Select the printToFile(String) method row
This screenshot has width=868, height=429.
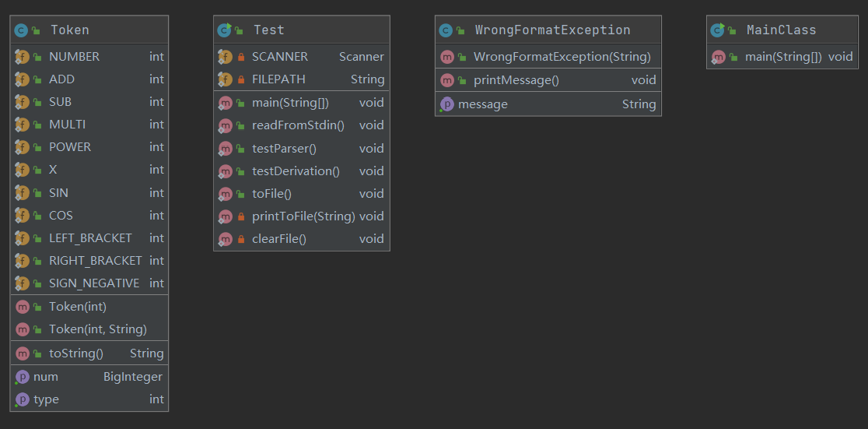coord(303,216)
